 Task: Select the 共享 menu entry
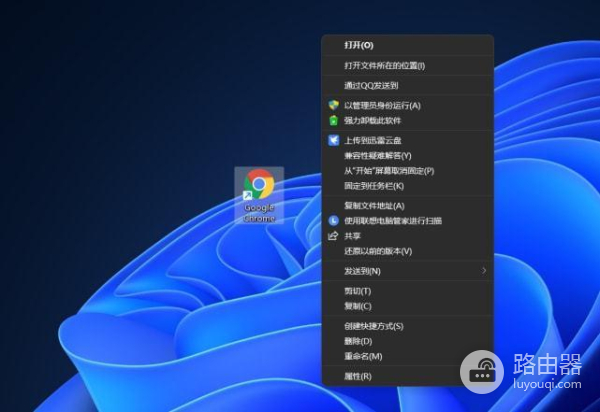click(x=408, y=236)
